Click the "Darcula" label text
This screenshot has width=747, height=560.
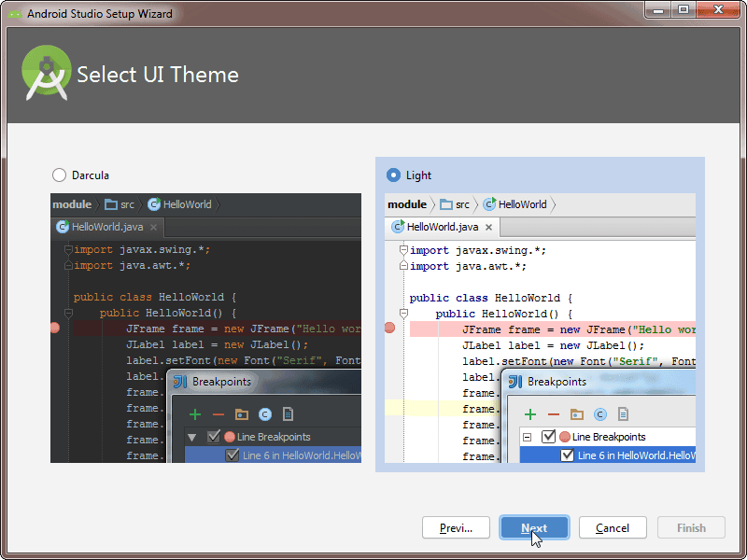pos(91,175)
